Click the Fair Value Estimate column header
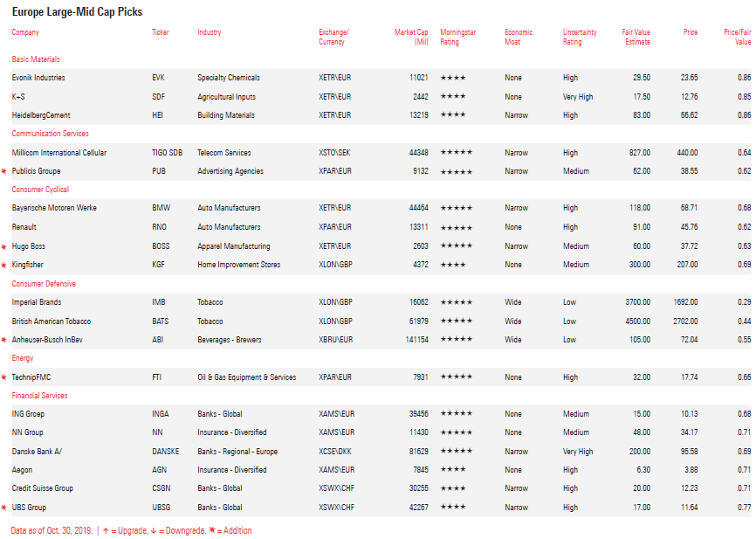 point(636,37)
